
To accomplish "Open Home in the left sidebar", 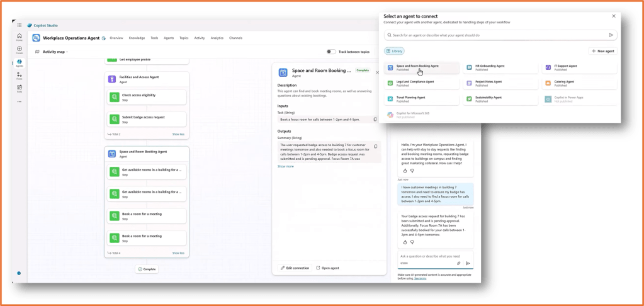I will point(20,37).
